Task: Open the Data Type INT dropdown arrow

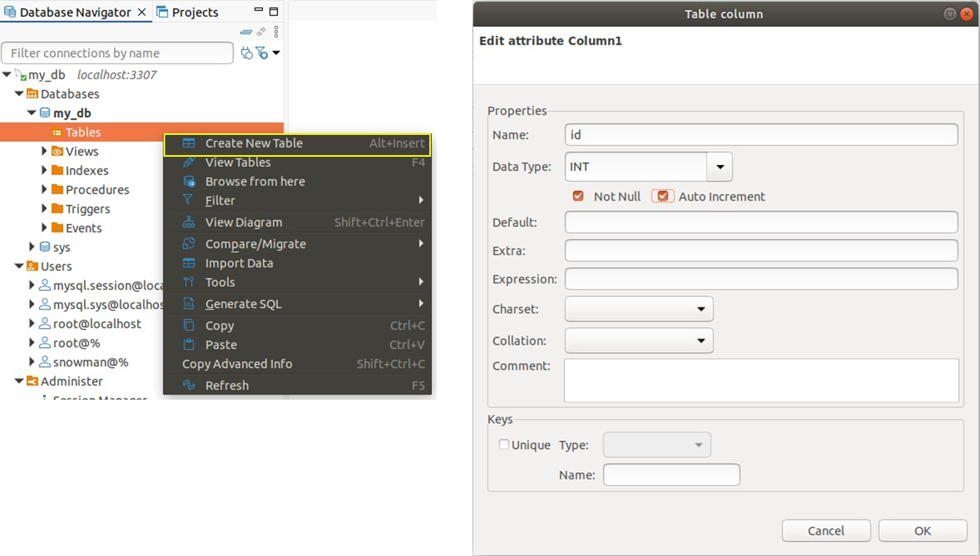Action: click(720, 167)
